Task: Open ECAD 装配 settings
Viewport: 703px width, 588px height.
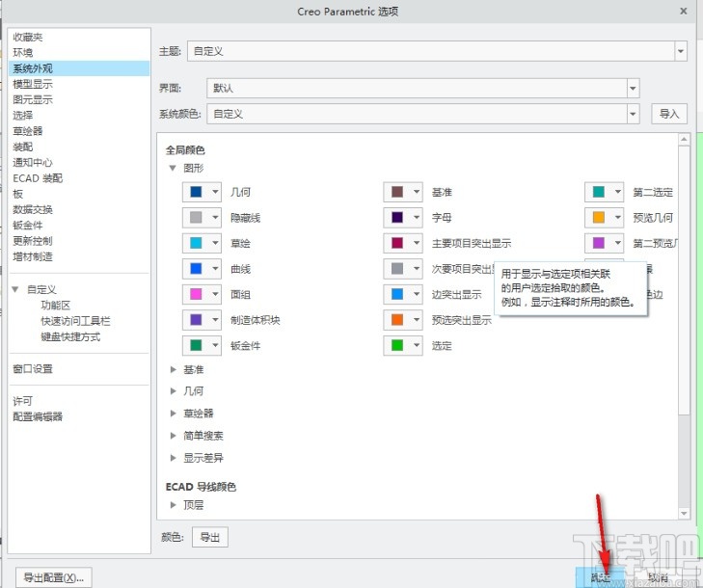Action: point(38,178)
